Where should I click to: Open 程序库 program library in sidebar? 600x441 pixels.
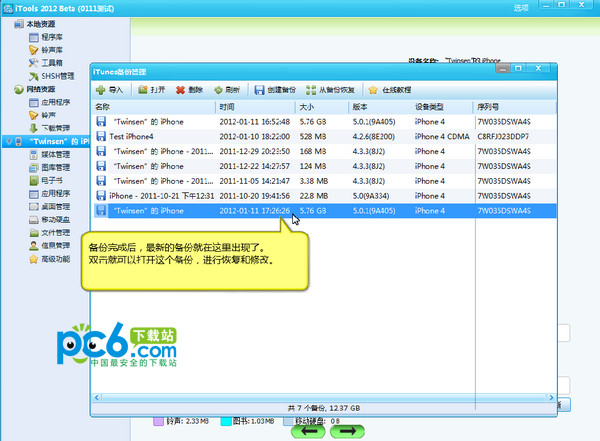46,37
